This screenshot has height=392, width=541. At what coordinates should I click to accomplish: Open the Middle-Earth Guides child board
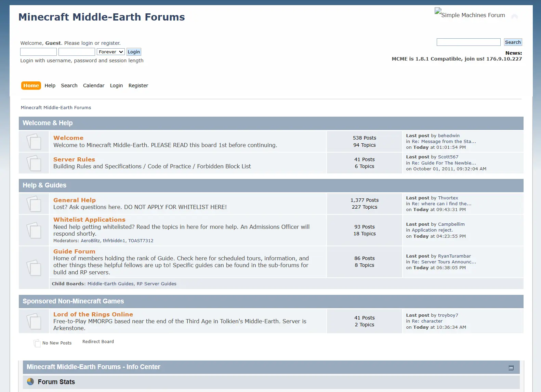[110, 284]
